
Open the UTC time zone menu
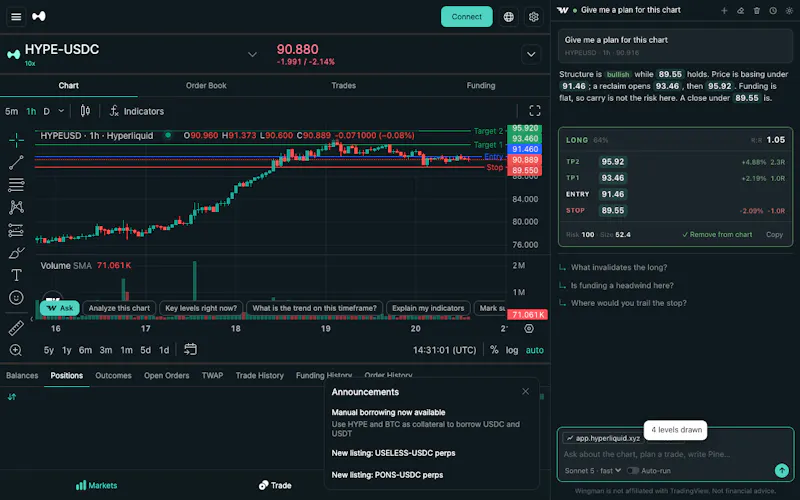(444, 350)
